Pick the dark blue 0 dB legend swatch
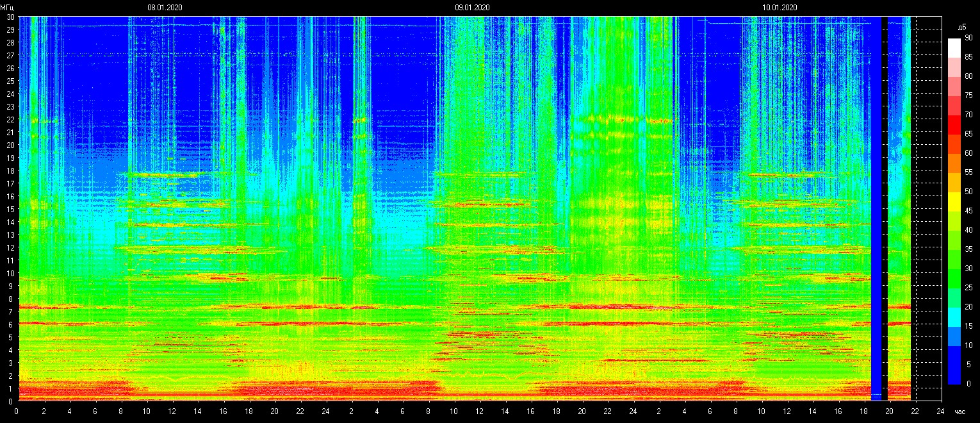Image resolution: width=980 pixels, height=423 pixels. [x=954, y=374]
